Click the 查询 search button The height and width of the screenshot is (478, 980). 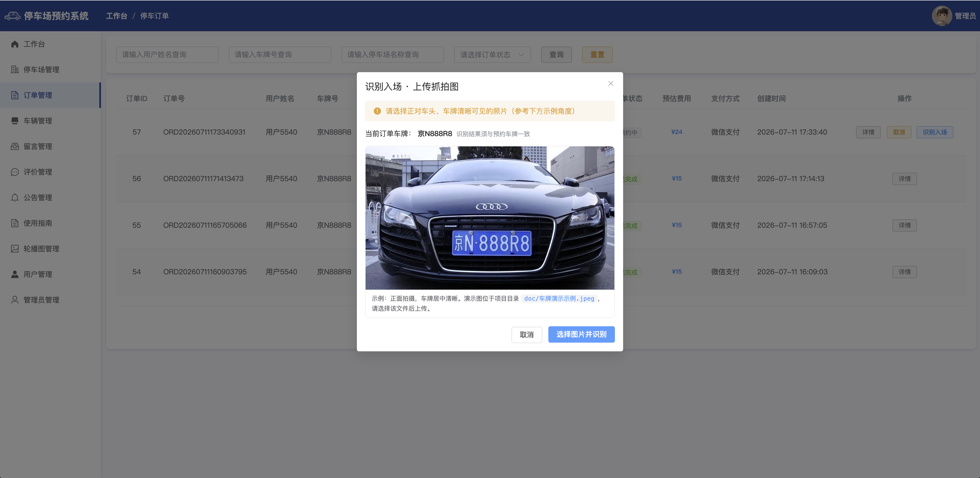pos(556,55)
